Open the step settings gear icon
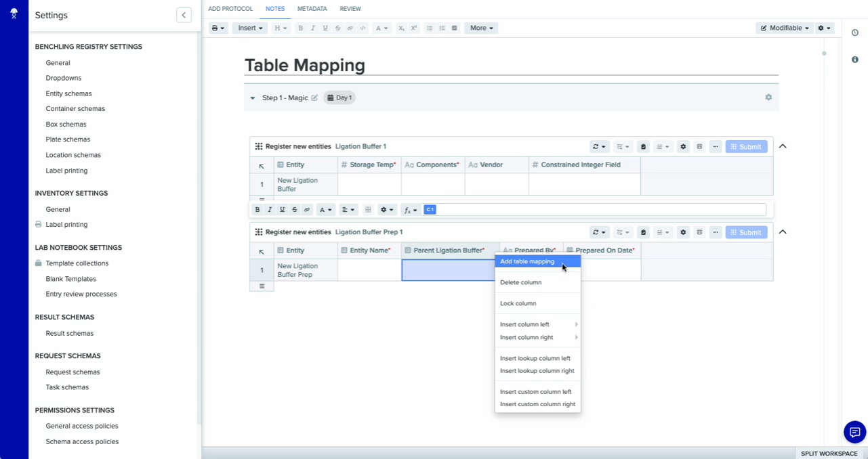Viewport: 868px width, 459px height. point(768,97)
